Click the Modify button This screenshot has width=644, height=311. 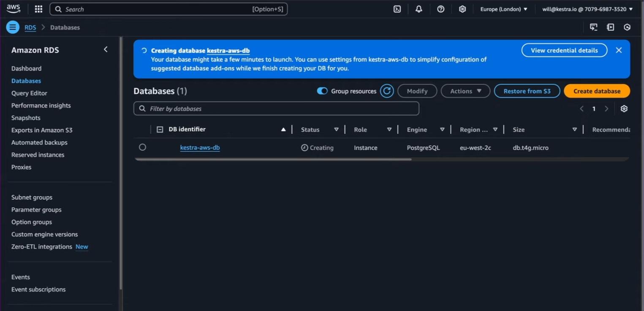click(x=417, y=91)
